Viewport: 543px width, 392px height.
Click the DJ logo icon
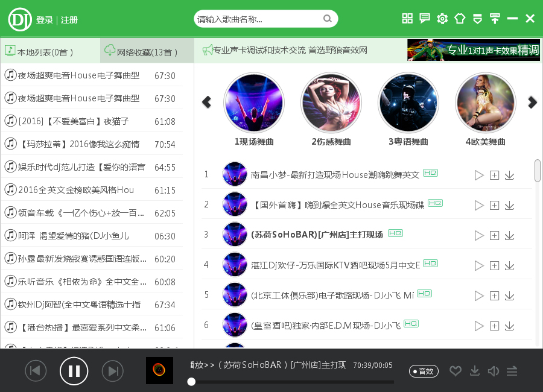click(x=20, y=19)
